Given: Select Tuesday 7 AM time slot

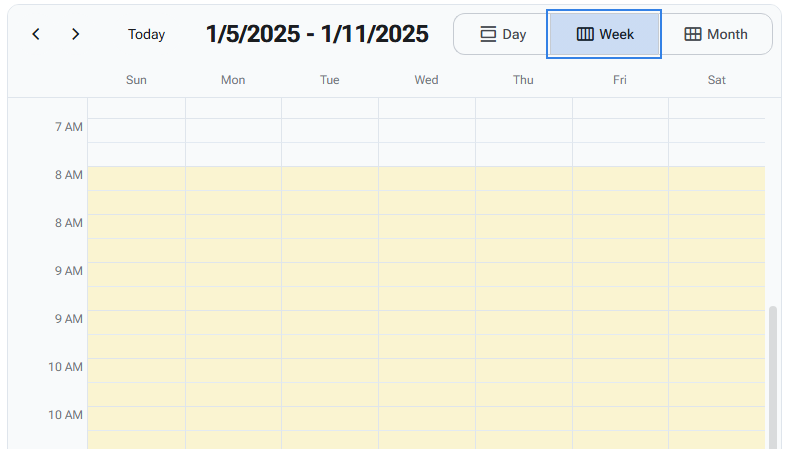Looking at the screenshot, I should tap(330, 130).
